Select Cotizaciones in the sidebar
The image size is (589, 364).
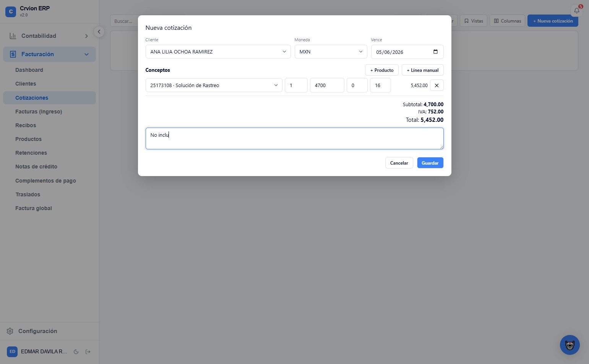49,98
